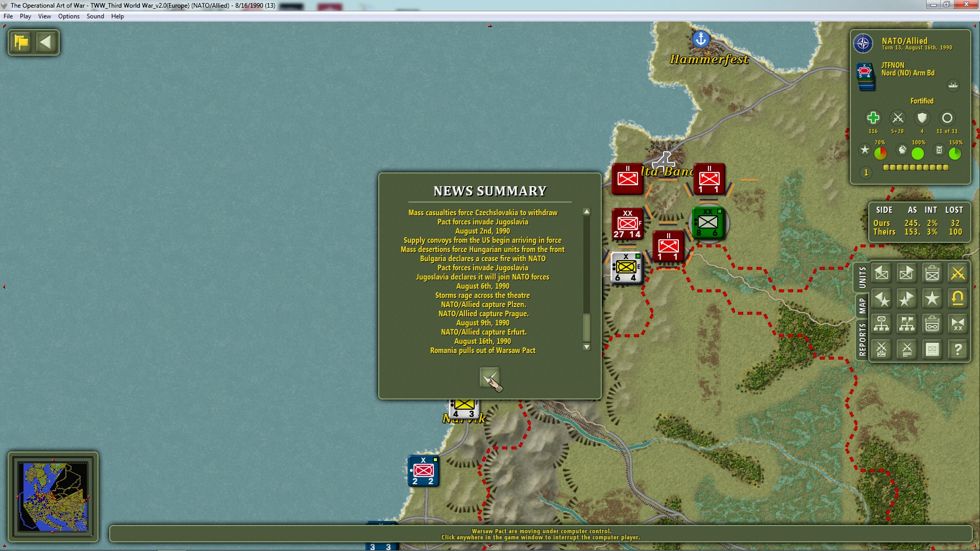Select the JTFNON unit stack counter
Screen dimensions: 980x551
pos(865,77)
